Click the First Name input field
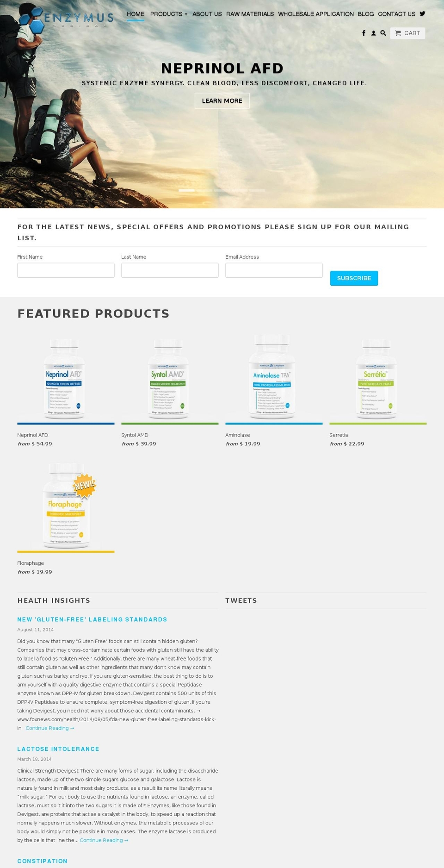Screen dimensions: 444x868 click(66, 270)
